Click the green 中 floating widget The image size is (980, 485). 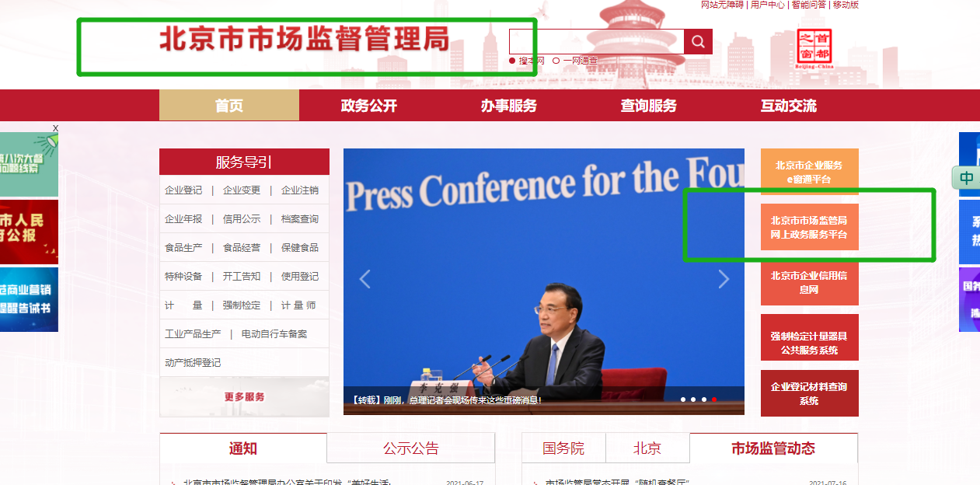[965, 177]
